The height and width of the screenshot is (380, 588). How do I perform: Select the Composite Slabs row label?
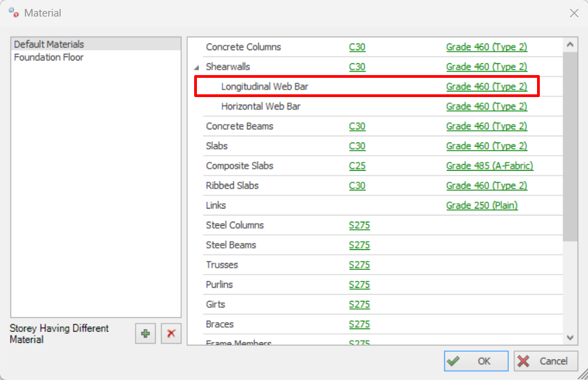[x=239, y=167]
